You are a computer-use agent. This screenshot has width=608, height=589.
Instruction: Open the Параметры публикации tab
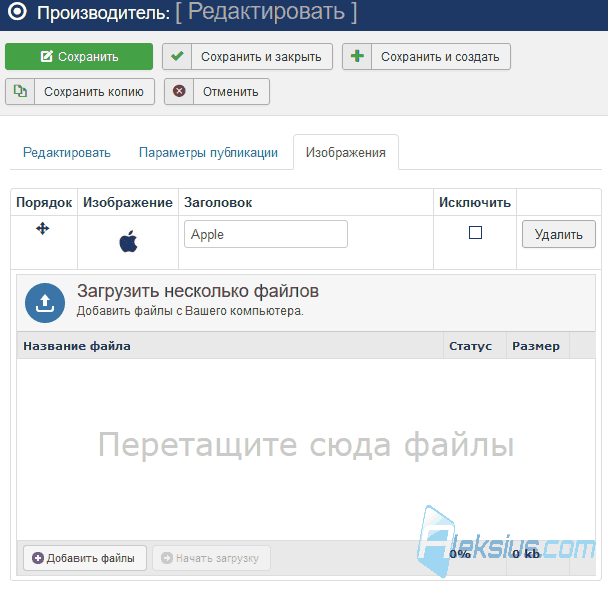(x=208, y=152)
